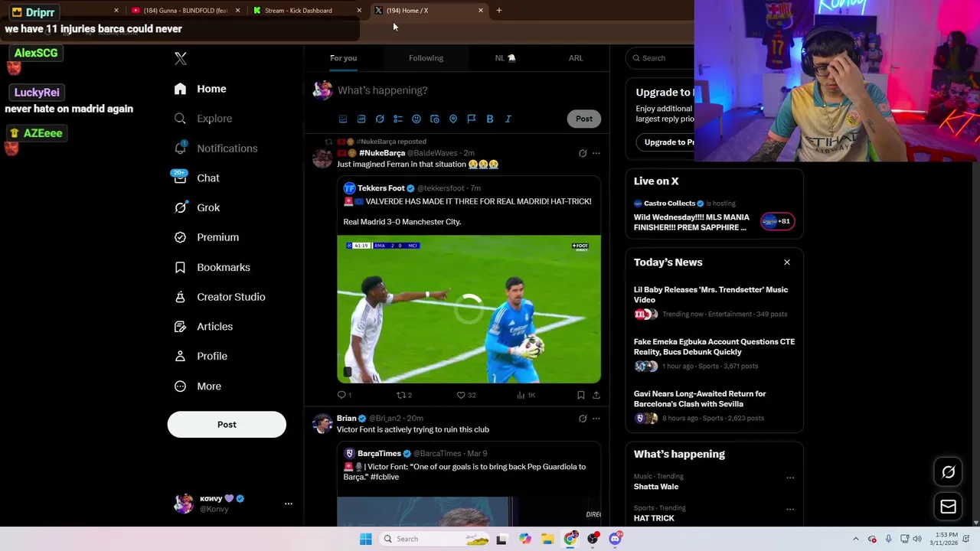The image size is (980, 551).
Task: Click small Post button in composer
Action: point(584,119)
